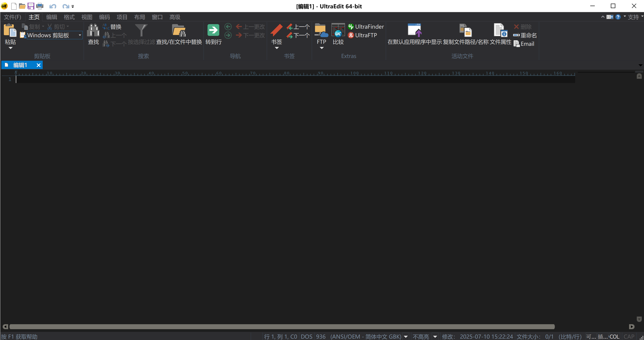The height and width of the screenshot is (340, 644).
Task: Click the 粘贴 (Paste) clipboard icon
Action: click(x=10, y=30)
